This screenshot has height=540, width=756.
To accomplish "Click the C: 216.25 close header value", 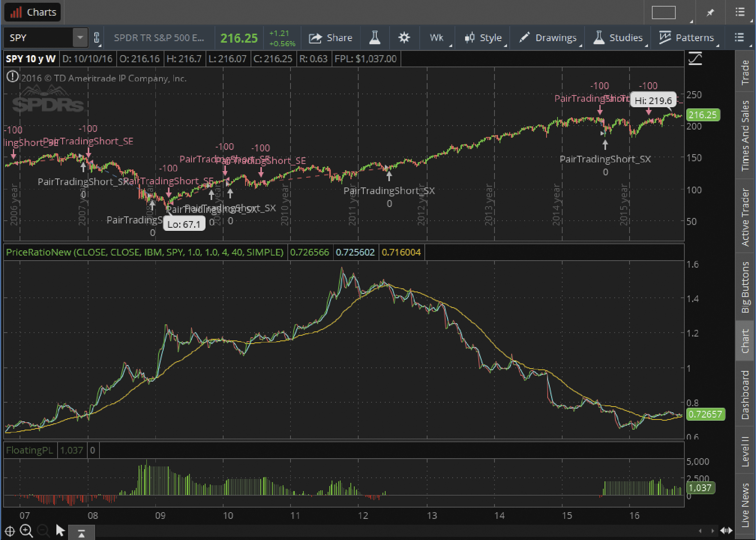I will 273,59.
